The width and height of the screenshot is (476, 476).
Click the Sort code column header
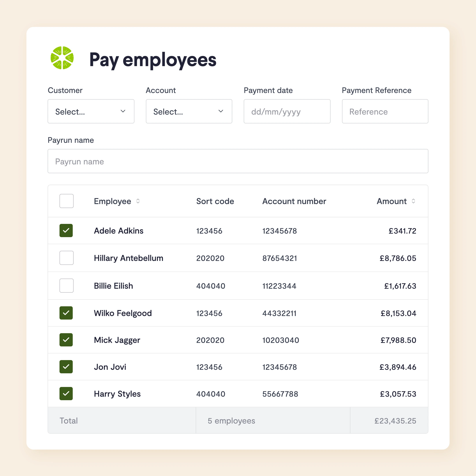pos(215,201)
